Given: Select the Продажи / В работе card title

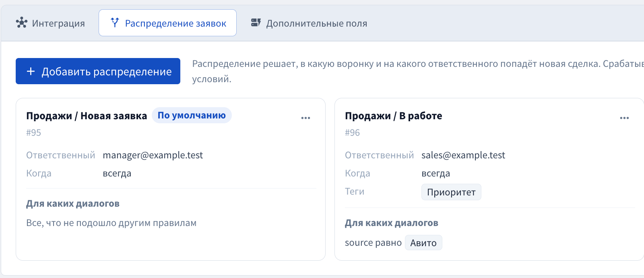Looking at the screenshot, I should (x=393, y=116).
